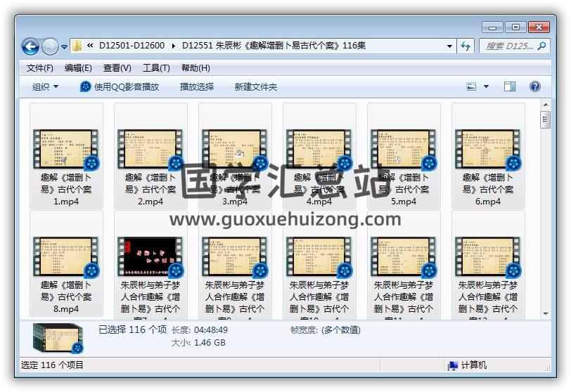The width and height of the screenshot is (571, 392).
Task: Click 播放选择 in the toolbar
Action: (197, 86)
